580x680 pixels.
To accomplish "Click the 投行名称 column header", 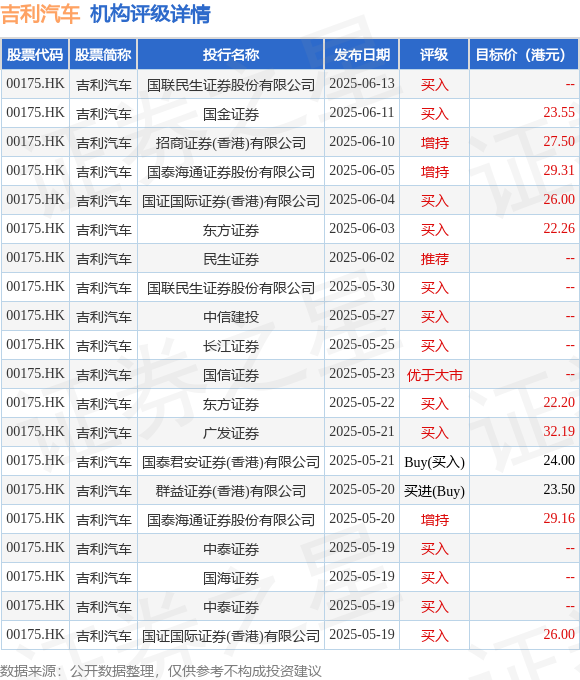I will point(231,55).
